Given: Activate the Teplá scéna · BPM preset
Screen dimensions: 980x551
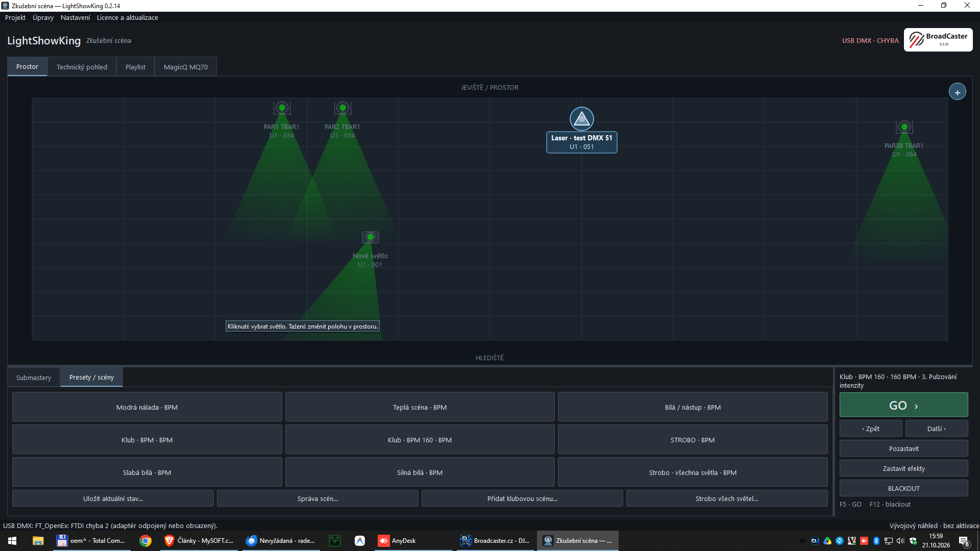Looking at the screenshot, I should coord(420,407).
